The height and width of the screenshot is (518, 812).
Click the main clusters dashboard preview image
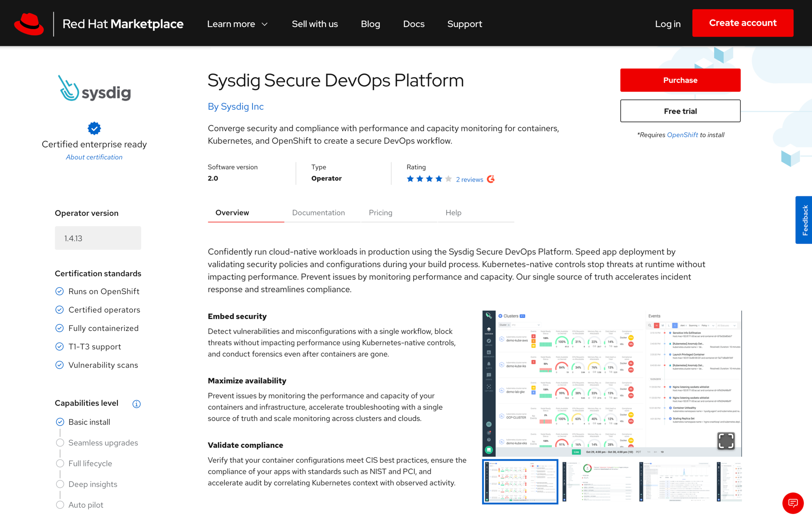(x=612, y=384)
